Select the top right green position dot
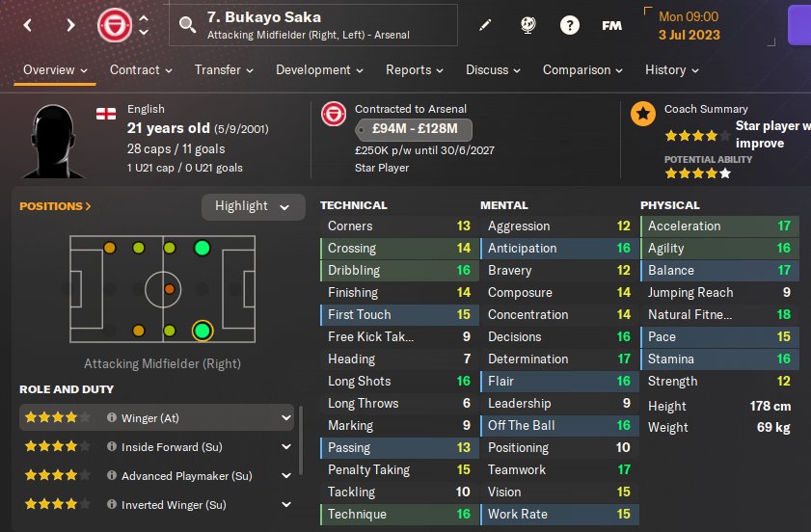The image size is (811, 532). tap(203, 248)
